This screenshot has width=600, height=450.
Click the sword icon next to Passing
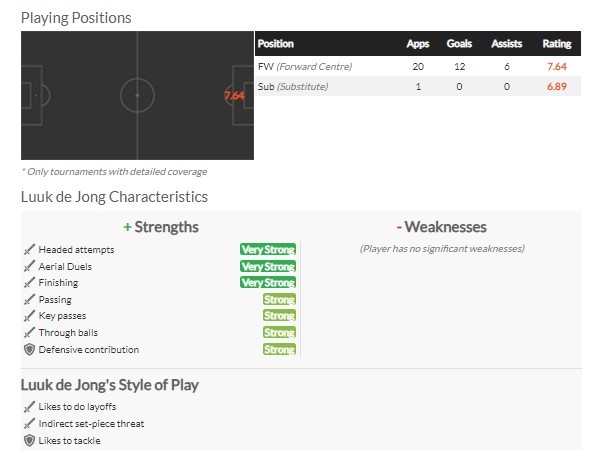[x=29, y=299]
